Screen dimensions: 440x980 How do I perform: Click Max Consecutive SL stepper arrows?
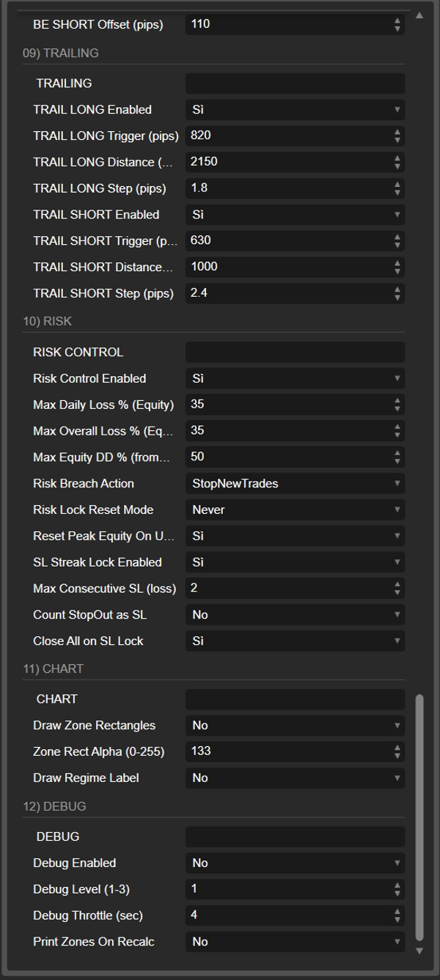pos(397,589)
